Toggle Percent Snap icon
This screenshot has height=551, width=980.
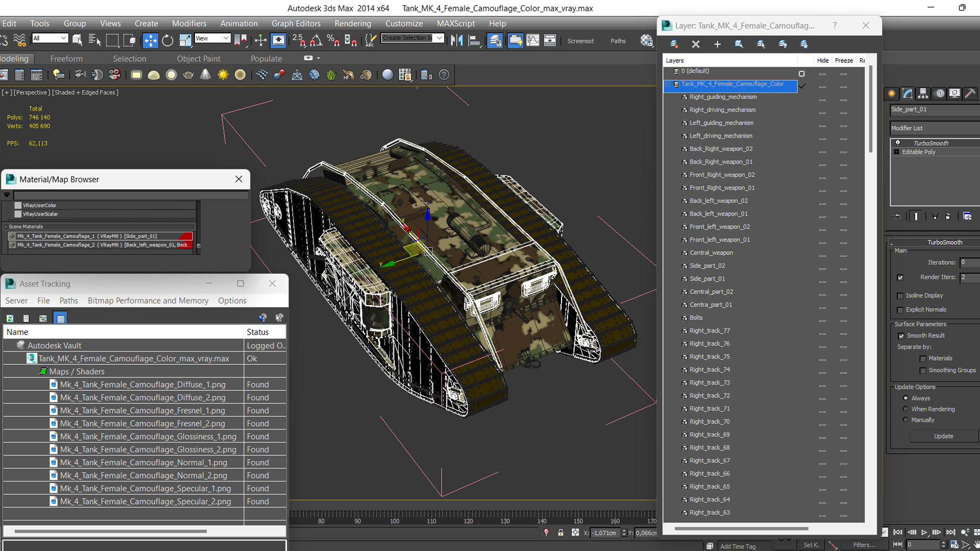(x=333, y=40)
